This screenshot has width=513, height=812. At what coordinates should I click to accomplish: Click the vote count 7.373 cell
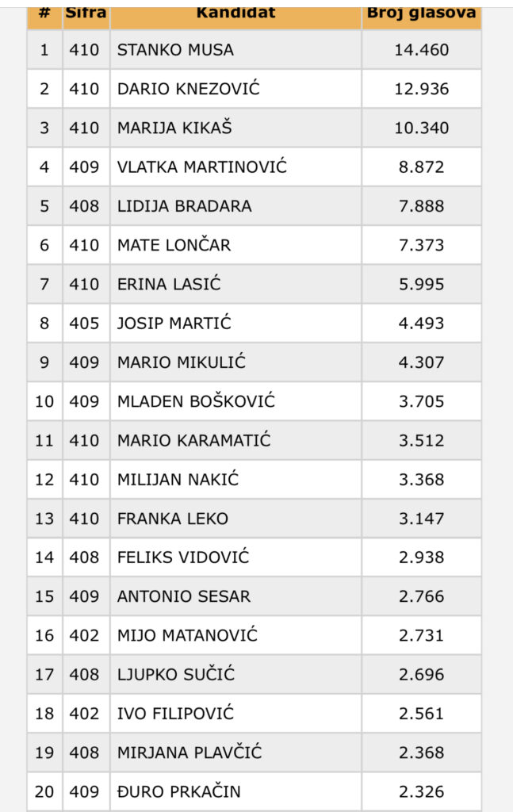[x=421, y=245]
